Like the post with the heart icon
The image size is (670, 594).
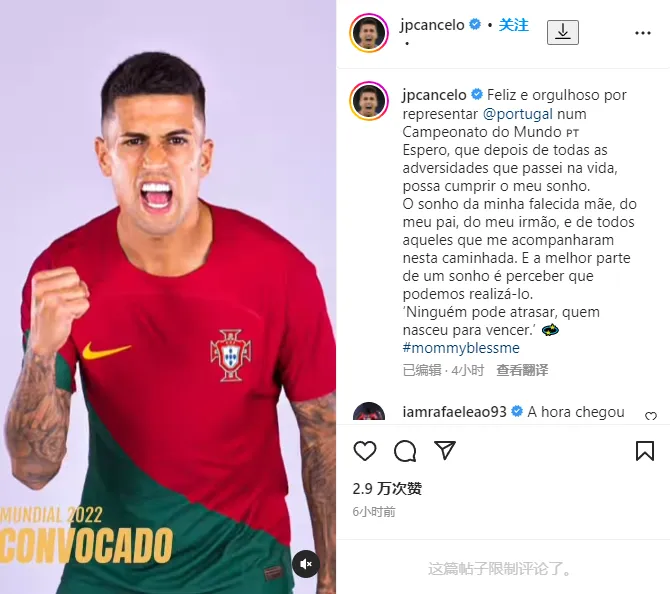(365, 451)
